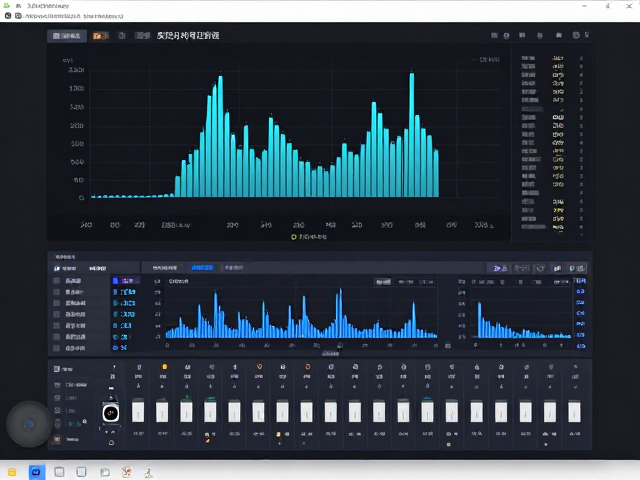The image size is (640, 480).
Task: Click the last button in the panel's right button group
Action: [577, 268]
